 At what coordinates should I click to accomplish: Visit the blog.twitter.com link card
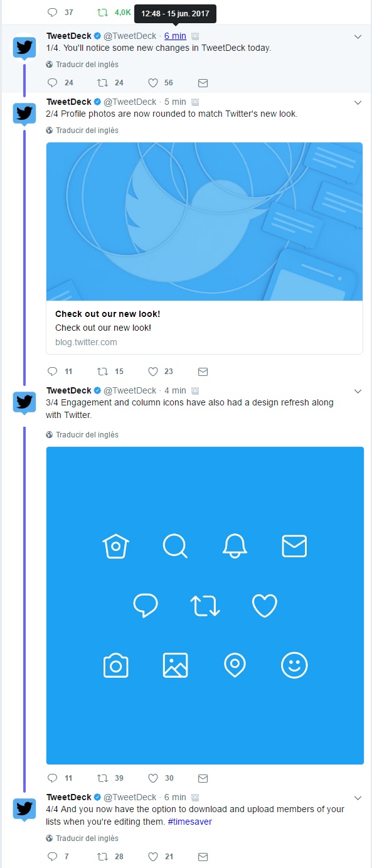pyautogui.click(x=204, y=326)
